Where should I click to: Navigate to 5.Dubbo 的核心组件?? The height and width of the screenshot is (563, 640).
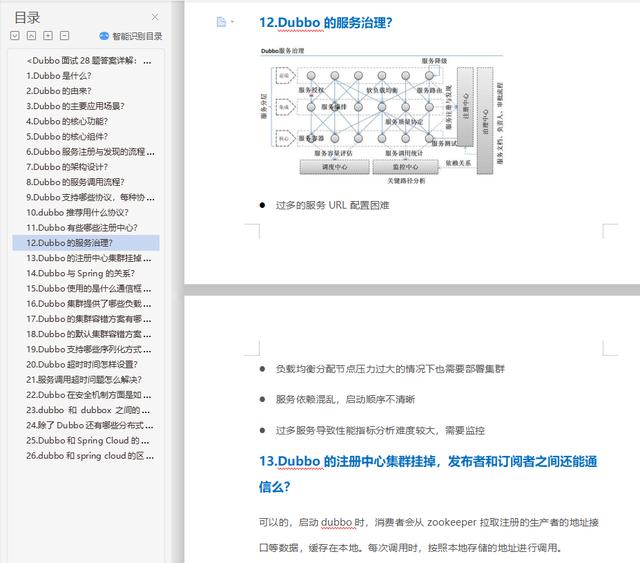(67, 136)
